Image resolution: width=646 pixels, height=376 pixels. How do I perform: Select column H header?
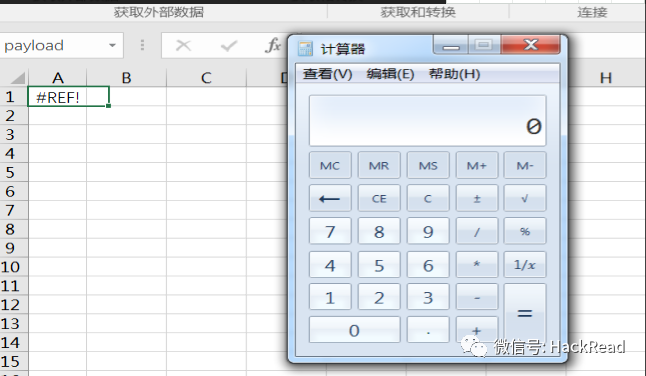(x=606, y=77)
